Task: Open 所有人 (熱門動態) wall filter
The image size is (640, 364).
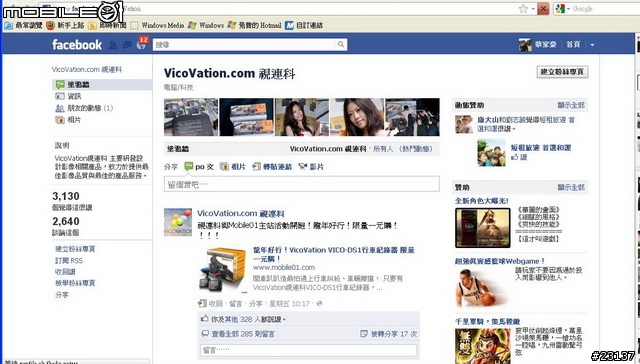Action: pyautogui.click(x=403, y=149)
